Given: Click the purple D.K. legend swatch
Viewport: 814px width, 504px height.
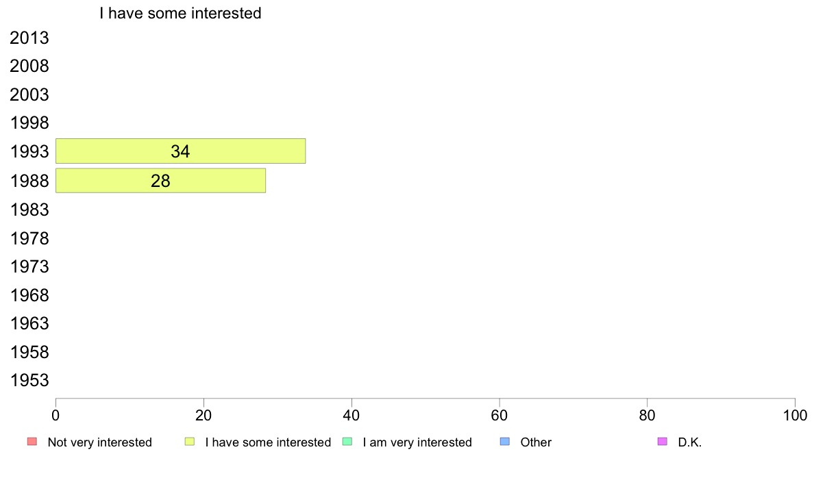Looking at the screenshot, I should 663,442.
